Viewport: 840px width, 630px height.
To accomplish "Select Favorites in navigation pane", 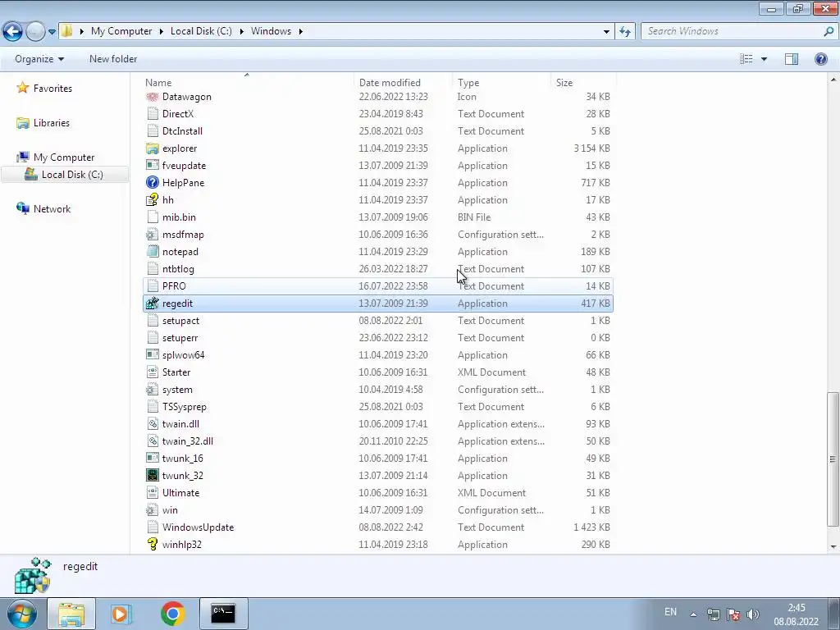I will click(52, 89).
